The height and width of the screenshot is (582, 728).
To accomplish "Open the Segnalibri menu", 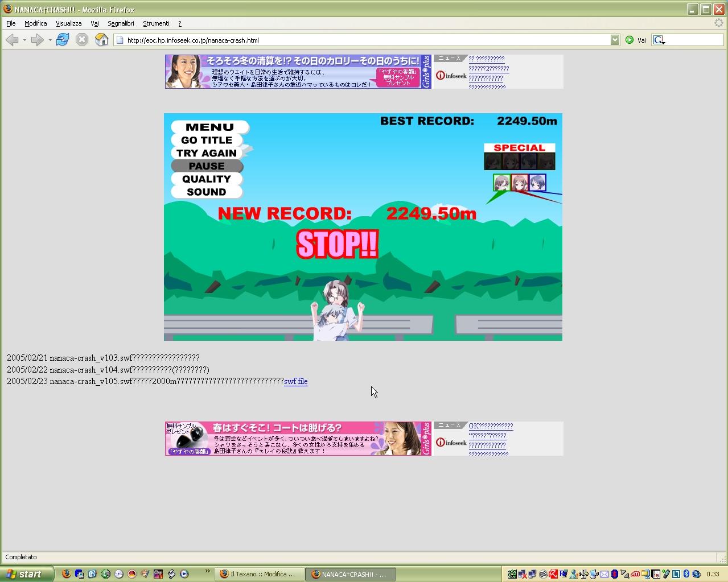I will tap(121, 23).
